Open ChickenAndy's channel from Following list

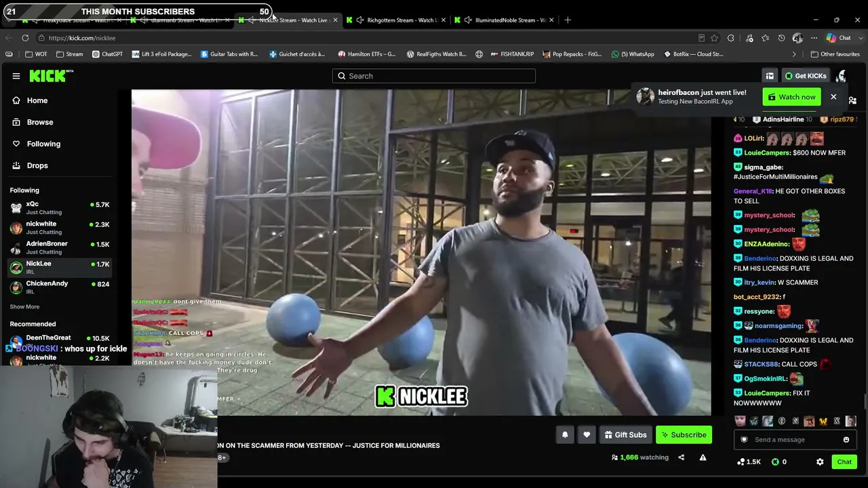[60, 287]
